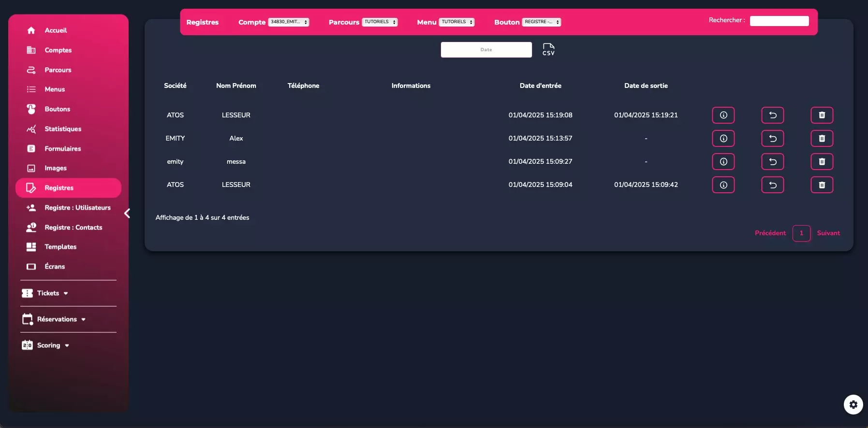Delete the ATOS entry at 15:19:08

[822, 115]
